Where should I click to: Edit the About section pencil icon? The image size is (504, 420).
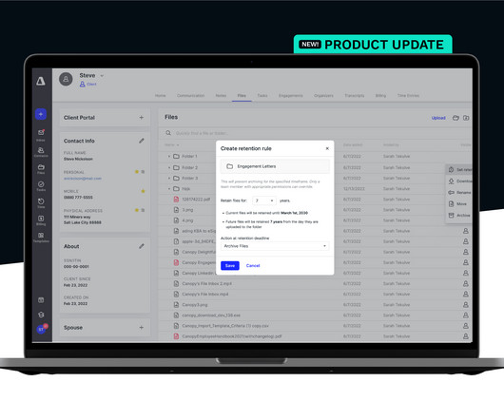(x=142, y=246)
